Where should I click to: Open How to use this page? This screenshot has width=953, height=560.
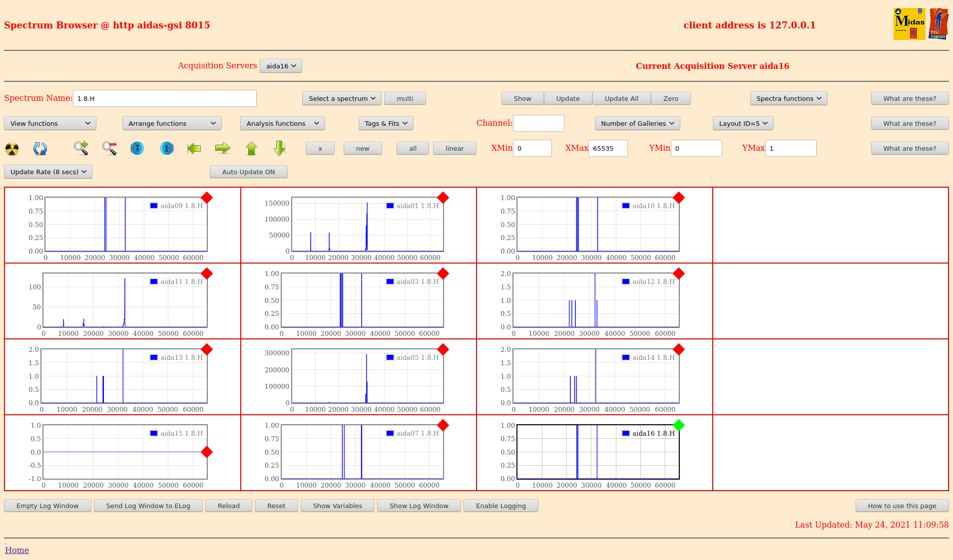[x=902, y=506]
